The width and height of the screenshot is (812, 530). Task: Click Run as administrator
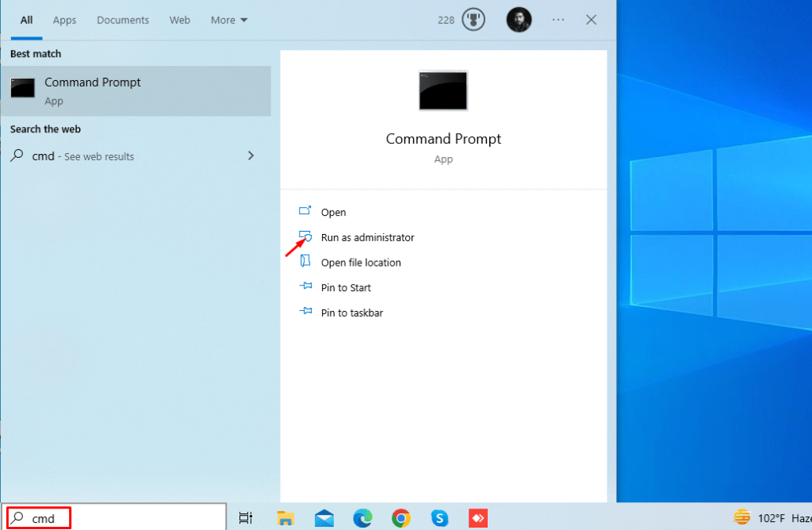[x=367, y=237]
